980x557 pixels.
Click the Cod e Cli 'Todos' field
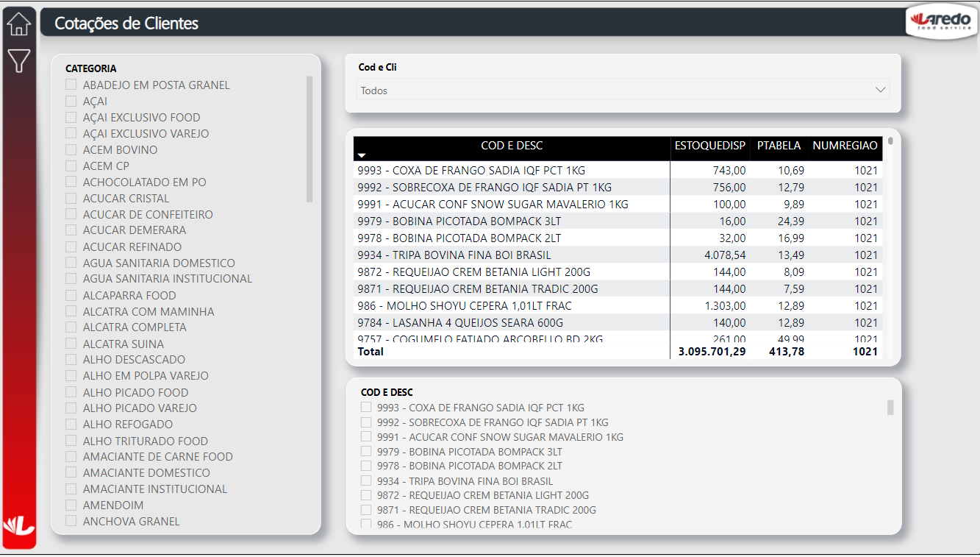point(623,90)
